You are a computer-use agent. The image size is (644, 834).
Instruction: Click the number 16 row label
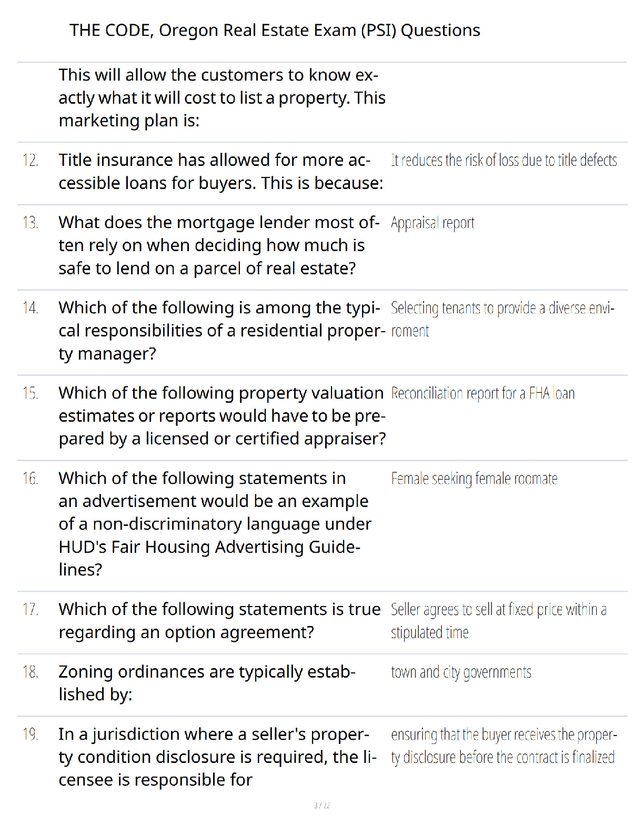point(30,479)
